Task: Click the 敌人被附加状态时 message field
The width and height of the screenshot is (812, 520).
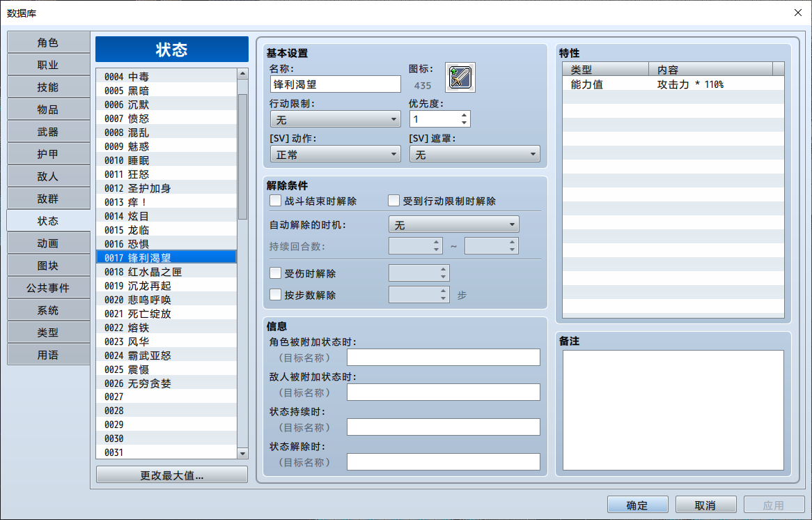Action: pyautogui.click(x=444, y=392)
